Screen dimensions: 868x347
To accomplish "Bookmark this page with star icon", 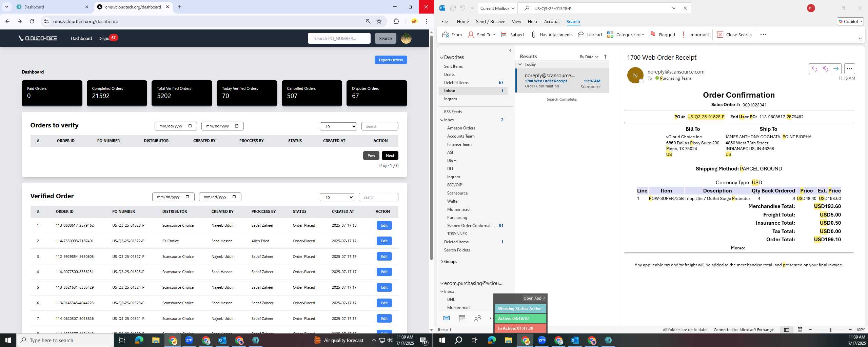I will coord(379,21).
